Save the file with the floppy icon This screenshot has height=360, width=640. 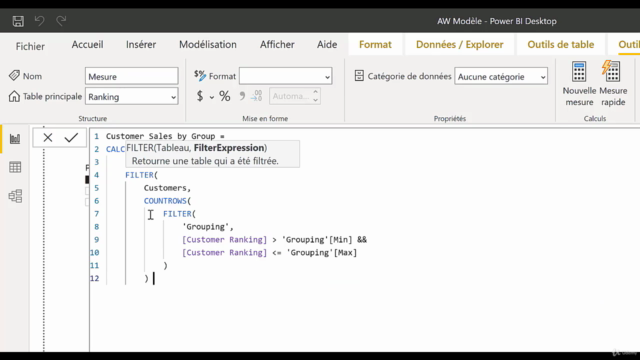18,21
